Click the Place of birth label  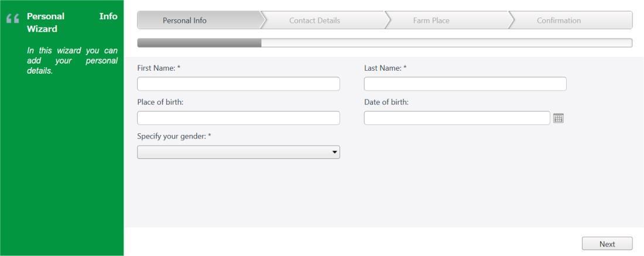pos(160,102)
